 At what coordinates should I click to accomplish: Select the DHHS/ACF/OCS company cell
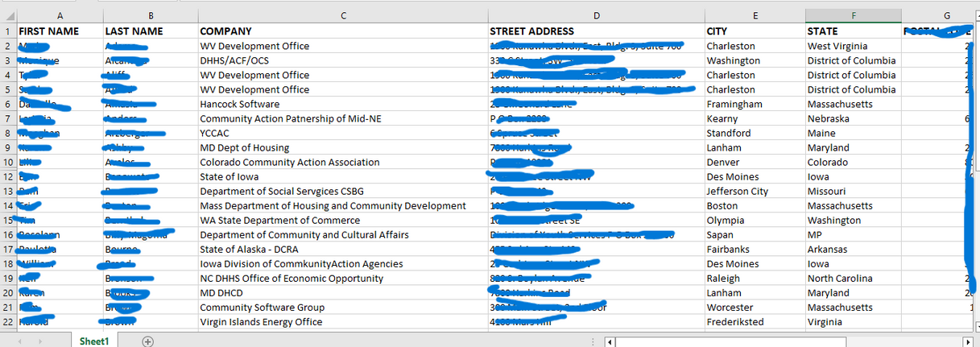pos(342,60)
